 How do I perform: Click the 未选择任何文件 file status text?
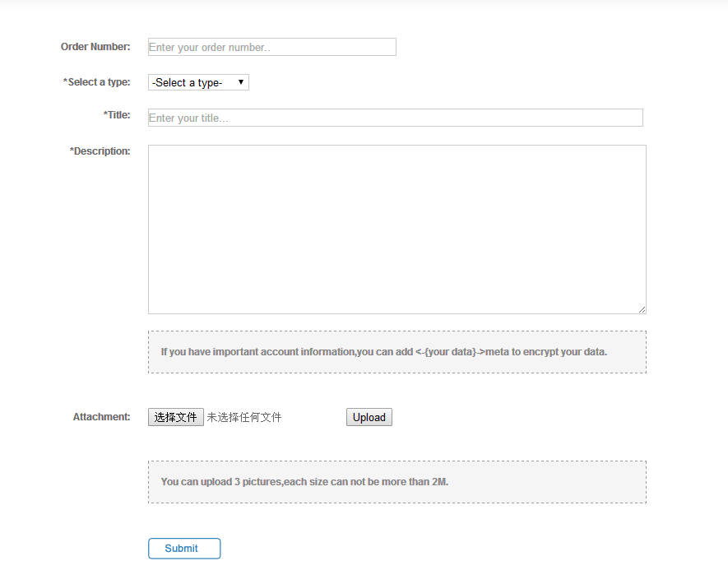pyautogui.click(x=243, y=417)
